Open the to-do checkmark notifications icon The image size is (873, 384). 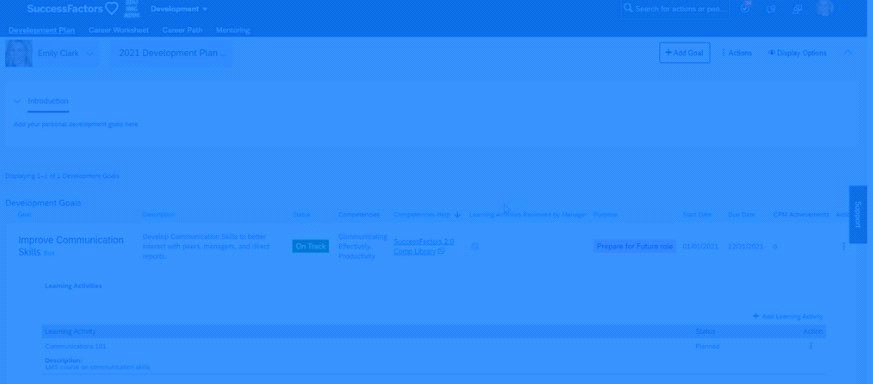click(746, 8)
